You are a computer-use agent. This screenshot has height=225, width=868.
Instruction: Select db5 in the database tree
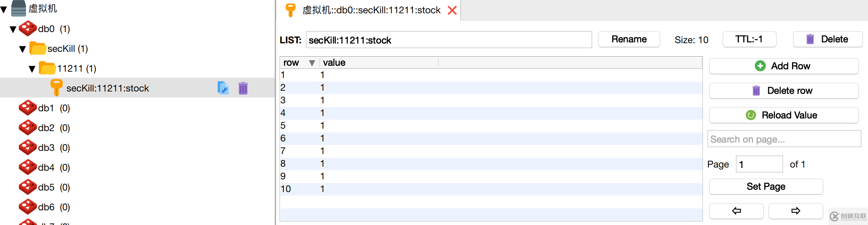46,187
